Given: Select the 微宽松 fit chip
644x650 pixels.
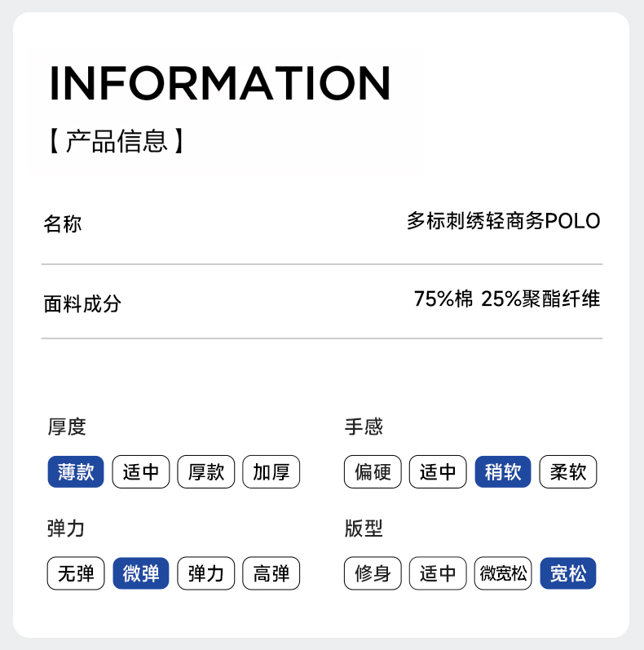Looking at the screenshot, I should coord(503,574).
